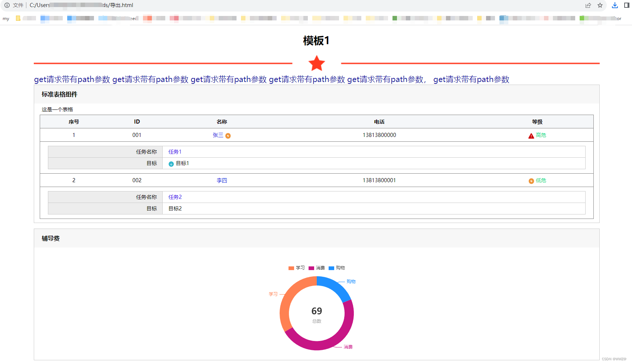The width and height of the screenshot is (632, 364).
Task: Click the first get请求带有path参数 link
Action: (72, 79)
